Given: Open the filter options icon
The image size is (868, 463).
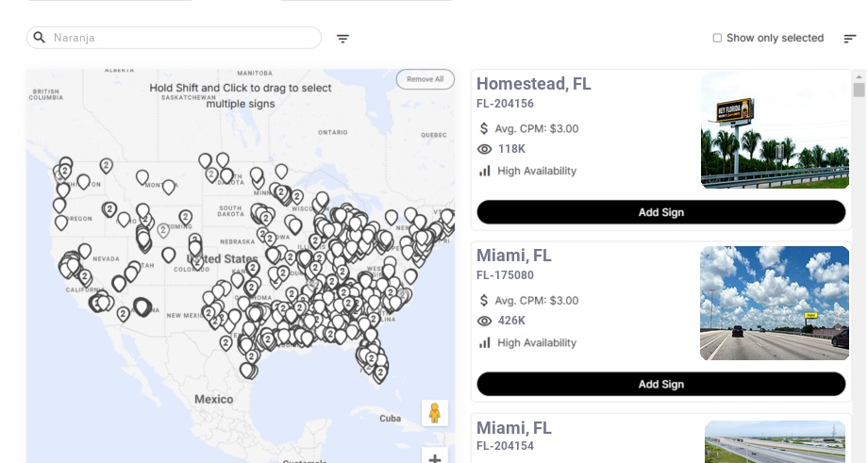Looking at the screenshot, I should [x=343, y=39].
